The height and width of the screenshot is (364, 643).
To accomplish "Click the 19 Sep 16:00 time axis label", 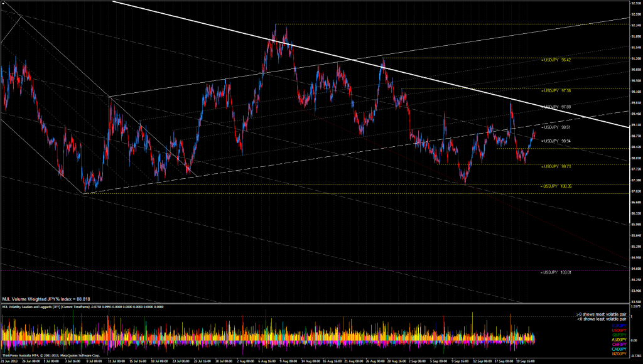I will coord(526,361).
